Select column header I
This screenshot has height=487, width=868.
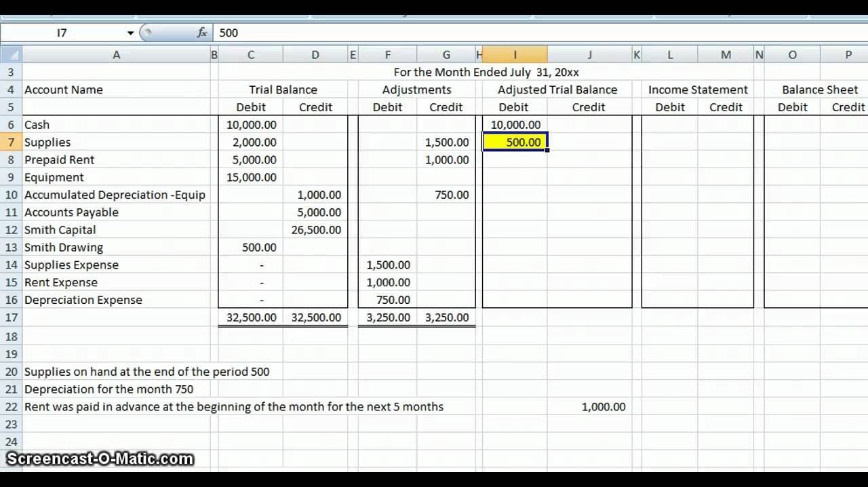[515, 54]
